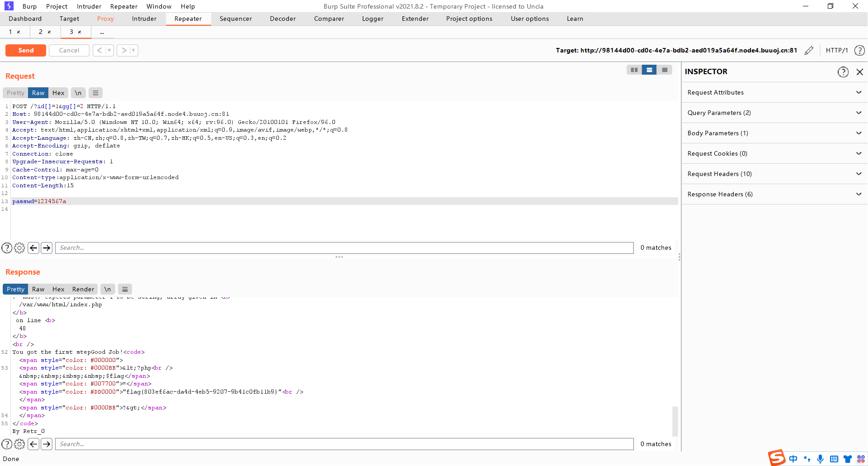Viewport: 868px width, 466px height.
Task: Click the HTTP/1 protocol label
Action: [837, 50]
